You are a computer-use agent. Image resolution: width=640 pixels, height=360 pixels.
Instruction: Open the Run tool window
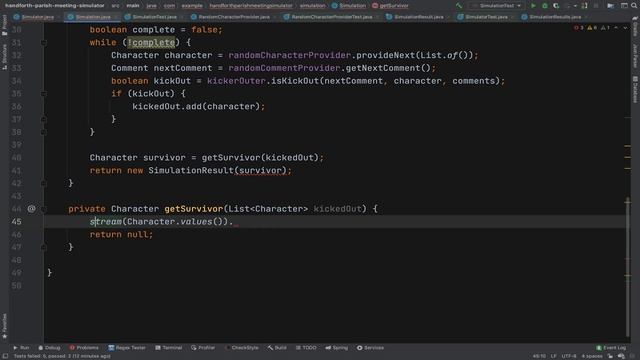point(21,348)
